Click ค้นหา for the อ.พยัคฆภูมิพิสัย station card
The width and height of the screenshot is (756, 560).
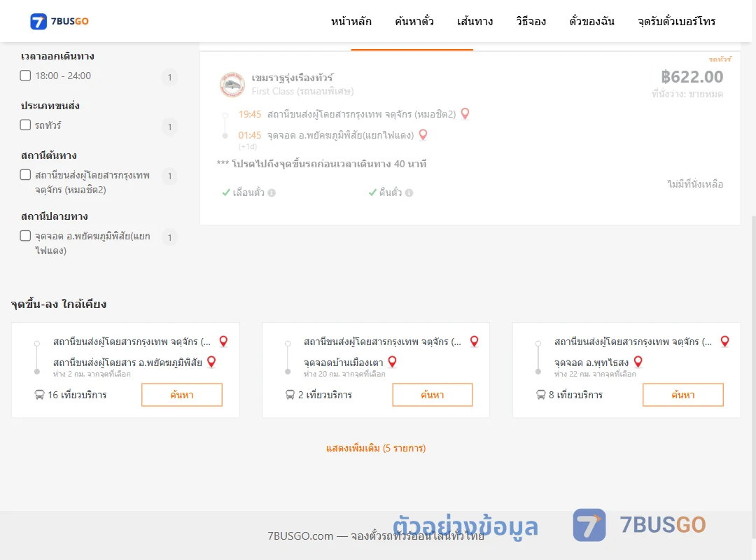pos(182,395)
